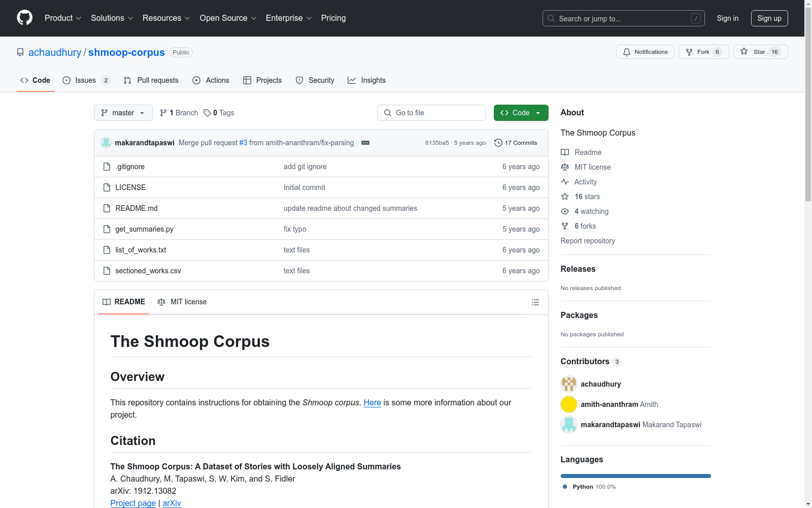The width and height of the screenshot is (812, 508).
Task: Open pull request #3 link
Action: point(243,143)
